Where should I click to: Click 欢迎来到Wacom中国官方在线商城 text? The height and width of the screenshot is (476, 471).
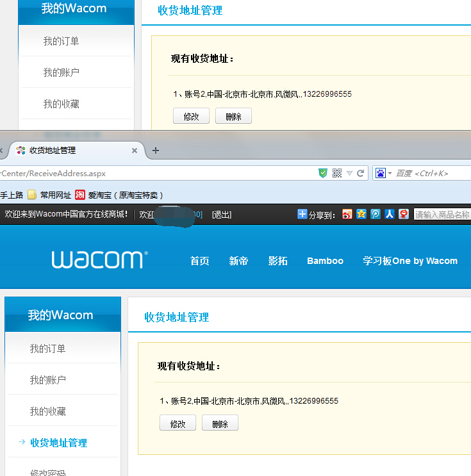[66, 215]
